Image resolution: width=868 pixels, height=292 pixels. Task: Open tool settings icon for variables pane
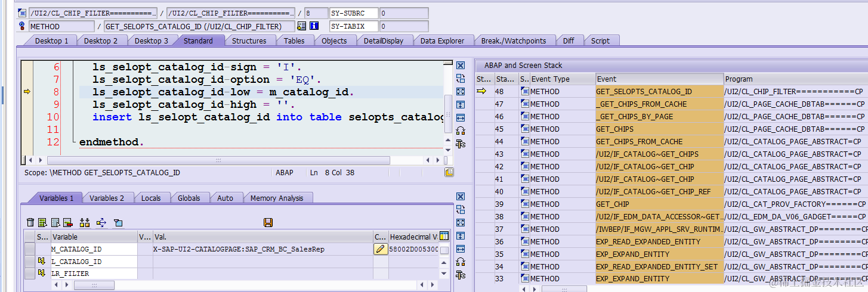(461, 275)
